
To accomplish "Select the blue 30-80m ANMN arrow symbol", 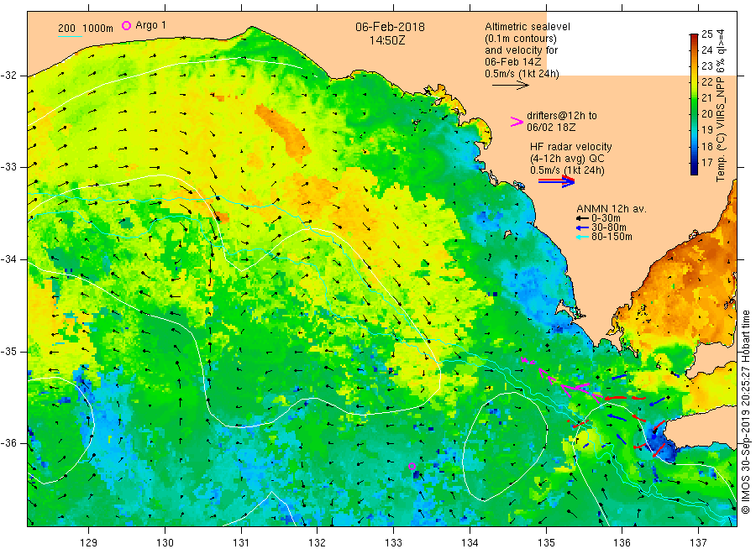I will [582, 227].
